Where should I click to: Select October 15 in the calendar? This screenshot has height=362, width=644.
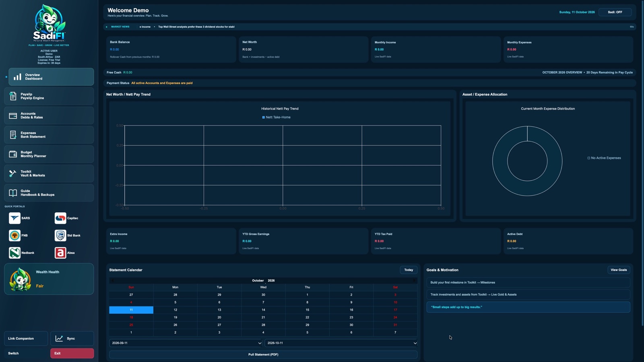click(307, 310)
